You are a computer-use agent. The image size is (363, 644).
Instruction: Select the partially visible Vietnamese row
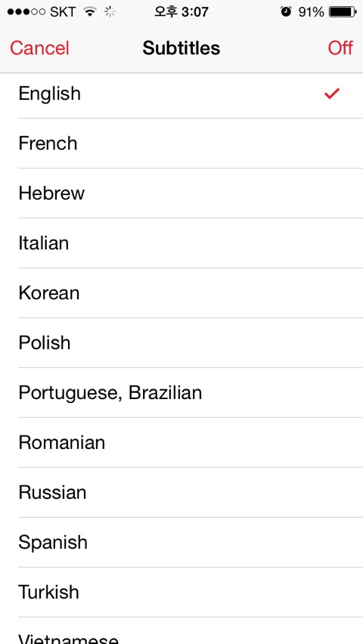click(x=181, y=631)
